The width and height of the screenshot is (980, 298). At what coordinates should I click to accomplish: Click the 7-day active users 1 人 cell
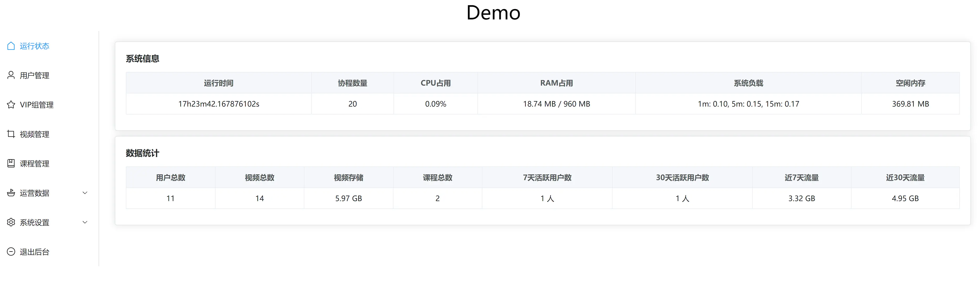(547, 198)
